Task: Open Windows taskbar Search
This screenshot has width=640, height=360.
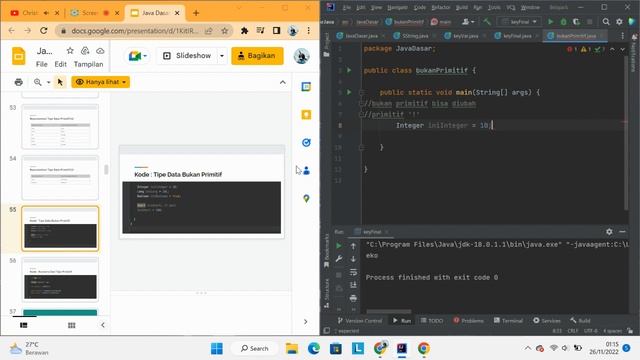Action: pos(255,348)
